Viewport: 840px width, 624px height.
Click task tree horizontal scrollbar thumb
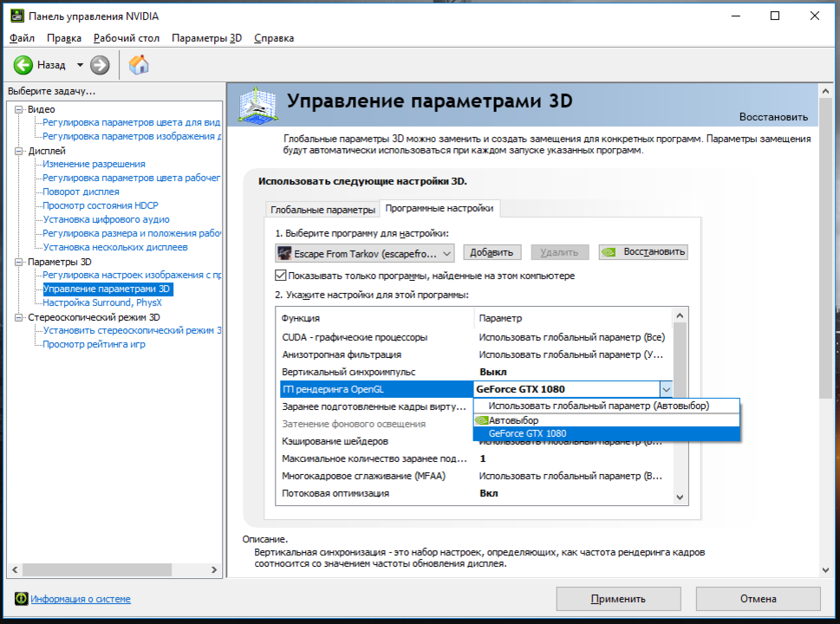coord(96,570)
